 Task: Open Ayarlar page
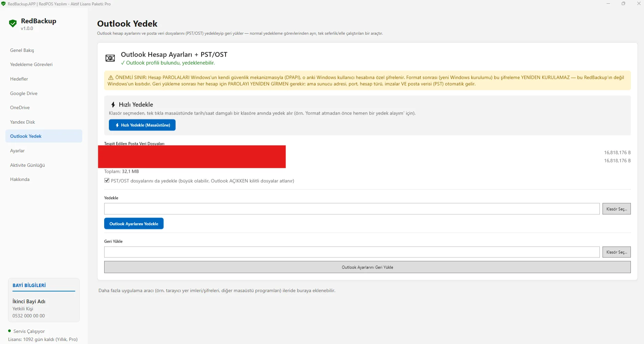(44, 151)
